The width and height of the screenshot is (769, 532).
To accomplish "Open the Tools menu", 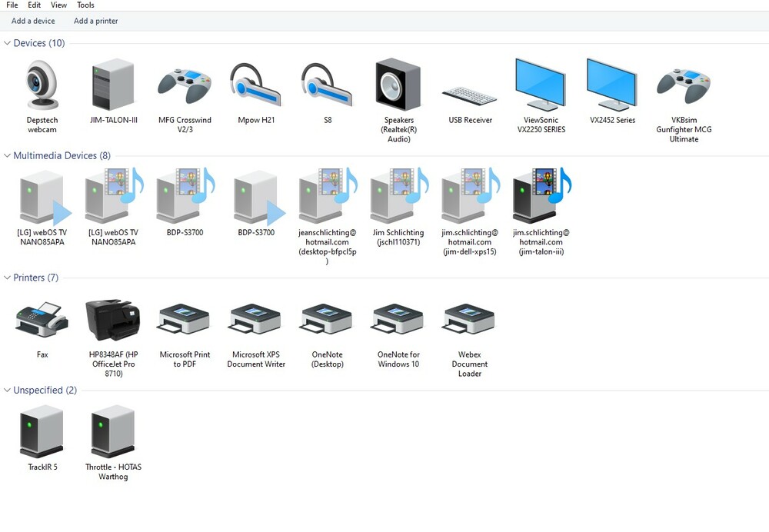I will point(86,5).
